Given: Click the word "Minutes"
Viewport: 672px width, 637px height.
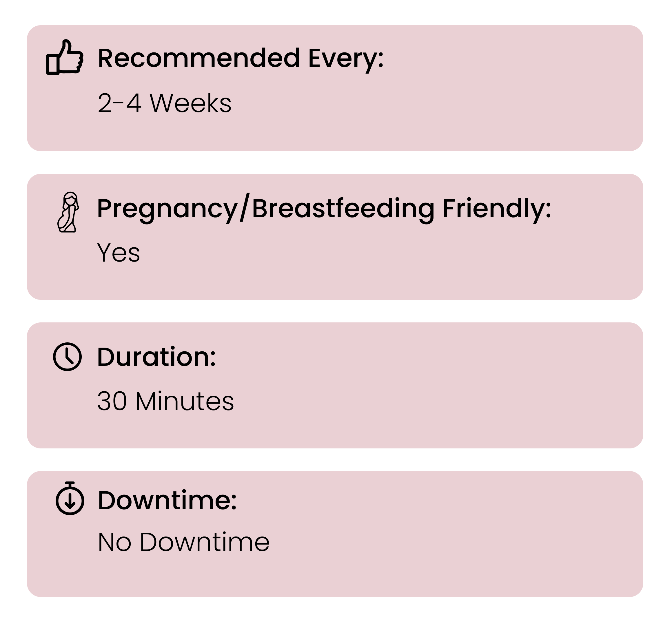Looking at the screenshot, I should [x=185, y=401].
